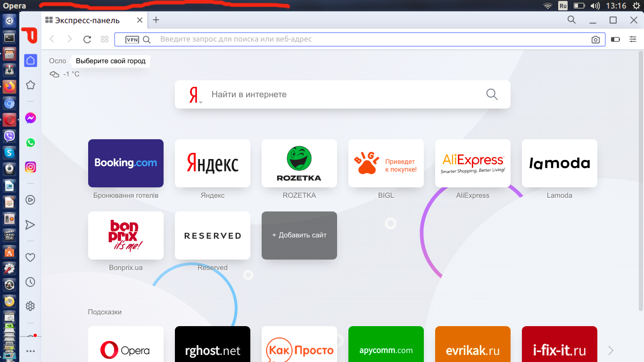Click the bookmarks star sidebar icon

[x=31, y=85]
